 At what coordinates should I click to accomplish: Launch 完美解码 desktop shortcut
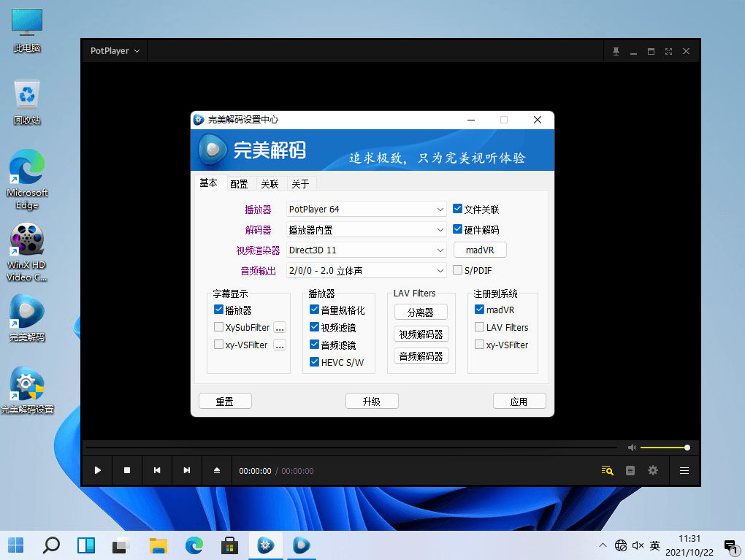click(x=27, y=318)
